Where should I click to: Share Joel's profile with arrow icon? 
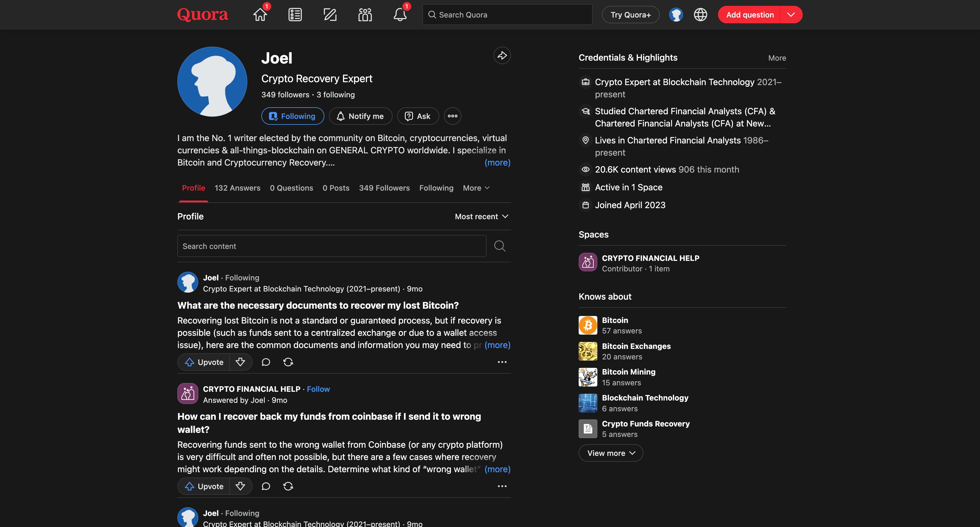(x=502, y=55)
